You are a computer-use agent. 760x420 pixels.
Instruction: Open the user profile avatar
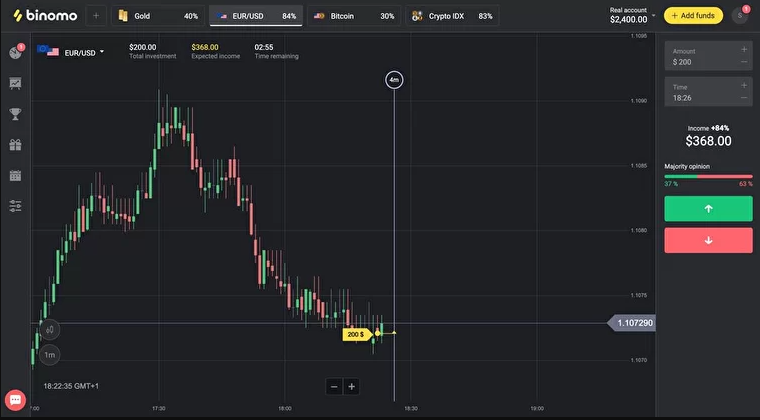740,16
